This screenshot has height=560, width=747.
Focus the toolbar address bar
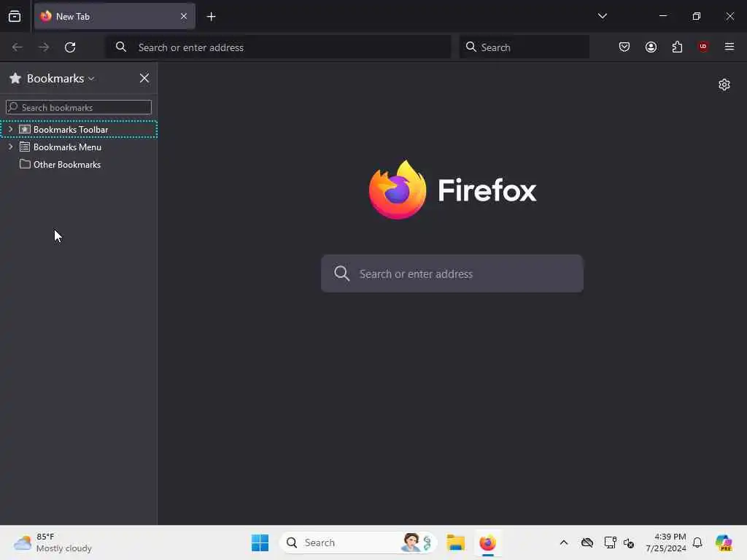coord(278,47)
